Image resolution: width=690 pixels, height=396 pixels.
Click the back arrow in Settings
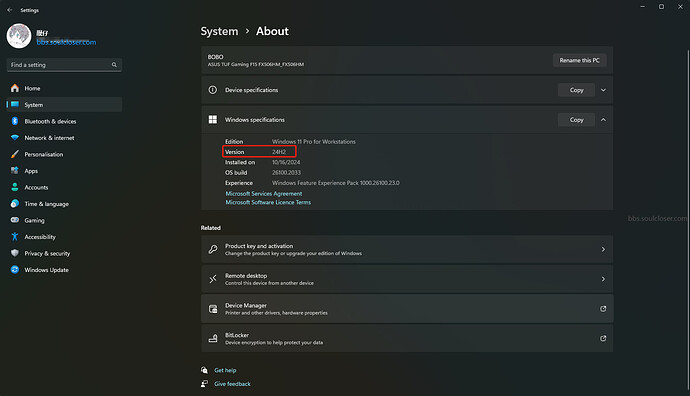(10, 10)
